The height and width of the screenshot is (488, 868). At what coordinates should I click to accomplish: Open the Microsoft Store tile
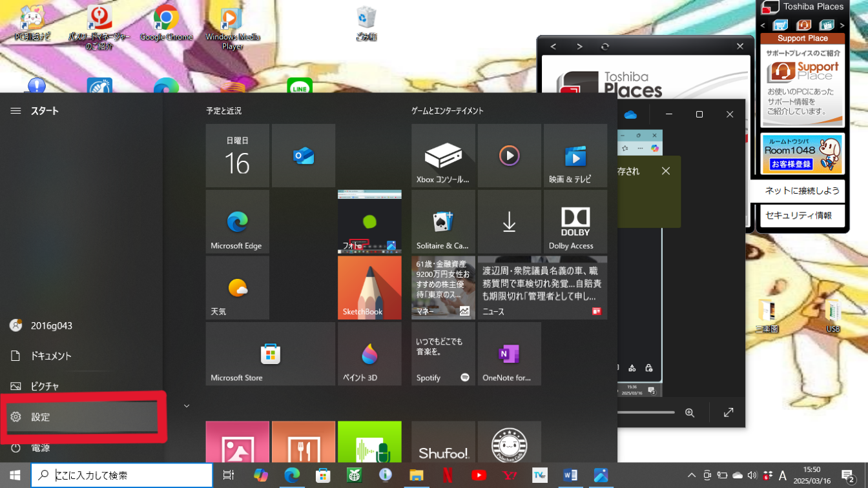[x=270, y=354]
